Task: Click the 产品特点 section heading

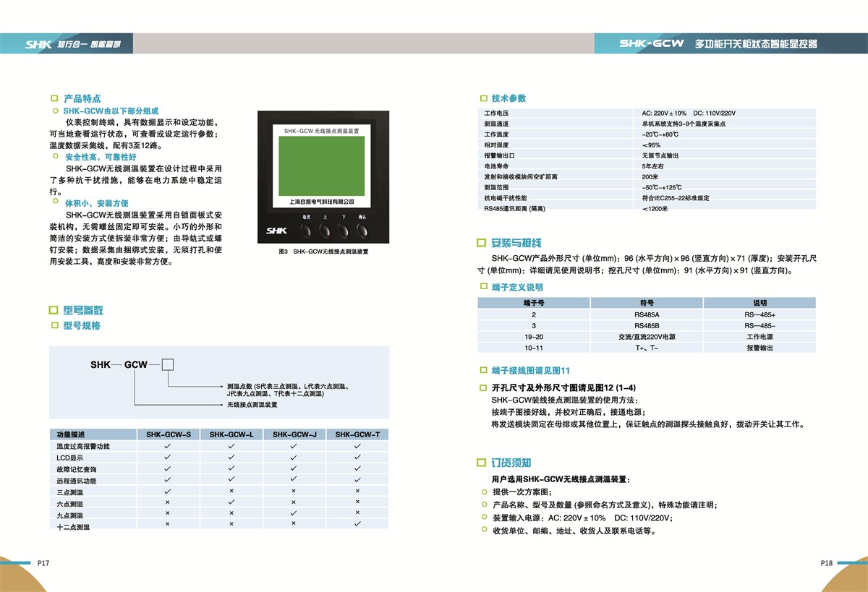Action: coord(82,98)
